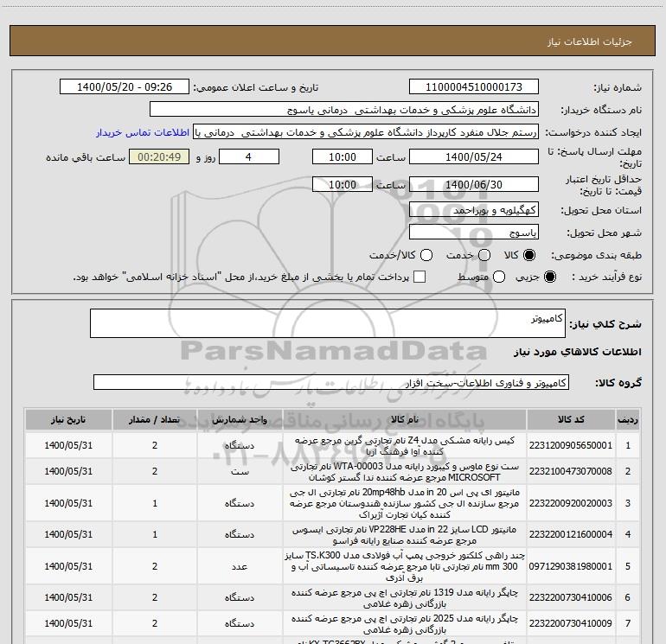Click the اطلاعات کالاهای مورد نیاز heading
Viewport: 666px width, 644px height.
coord(577,352)
